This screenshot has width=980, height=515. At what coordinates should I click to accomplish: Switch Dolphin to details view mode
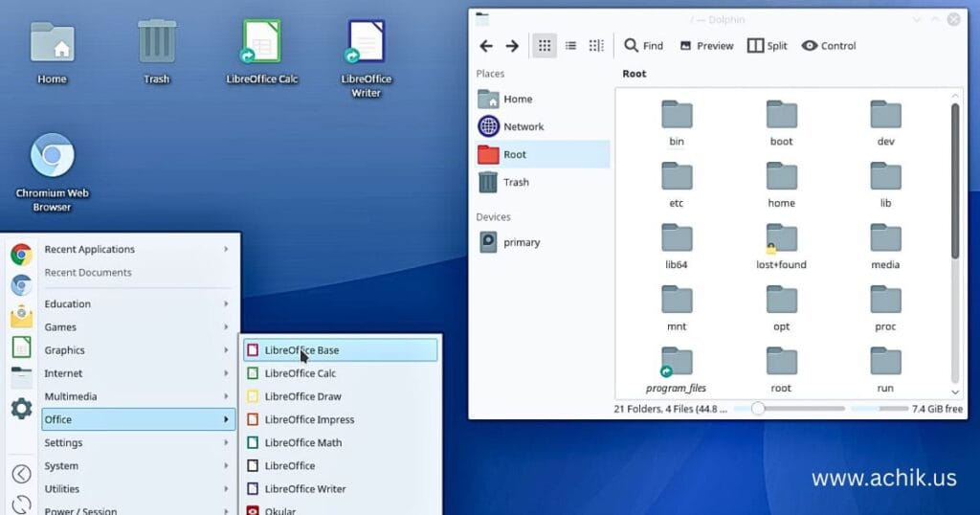(x=596, y=46)
